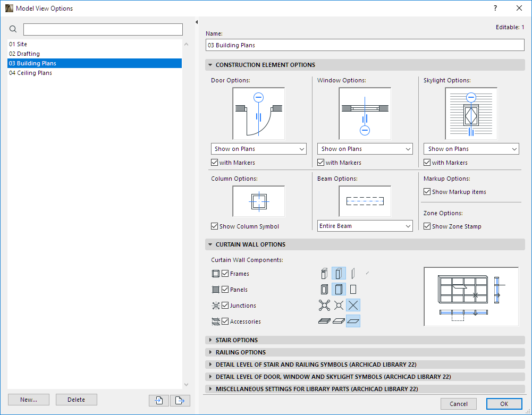This screenshot has height=415, width=532.
Task: Select the X-shaped schematic Junctions icon
Action: click(353, 305)
